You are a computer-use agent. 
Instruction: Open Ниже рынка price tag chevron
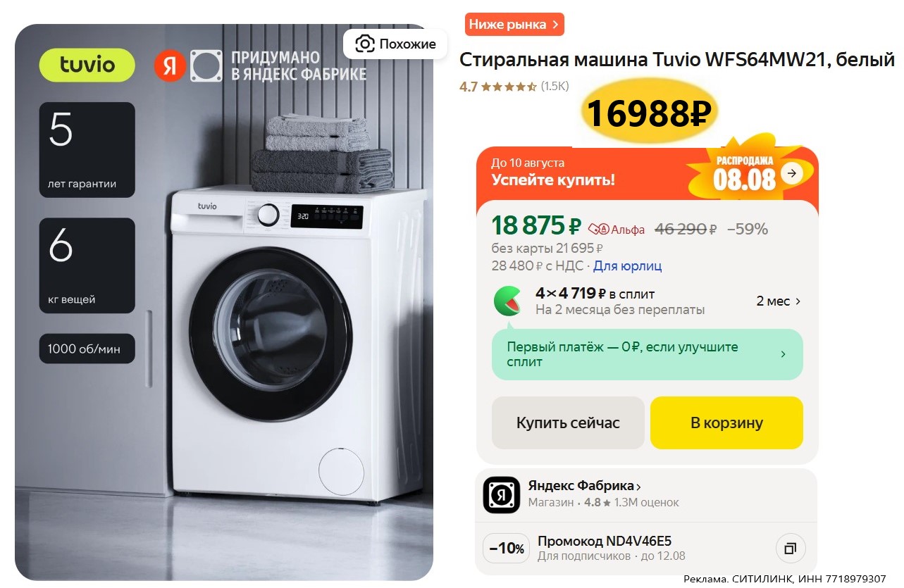click(x=556, y=25)
